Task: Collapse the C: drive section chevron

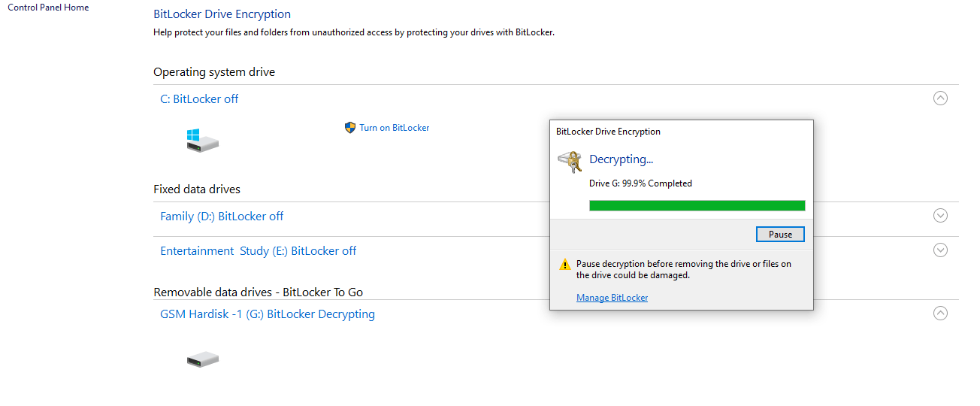Action: point(940,98)
